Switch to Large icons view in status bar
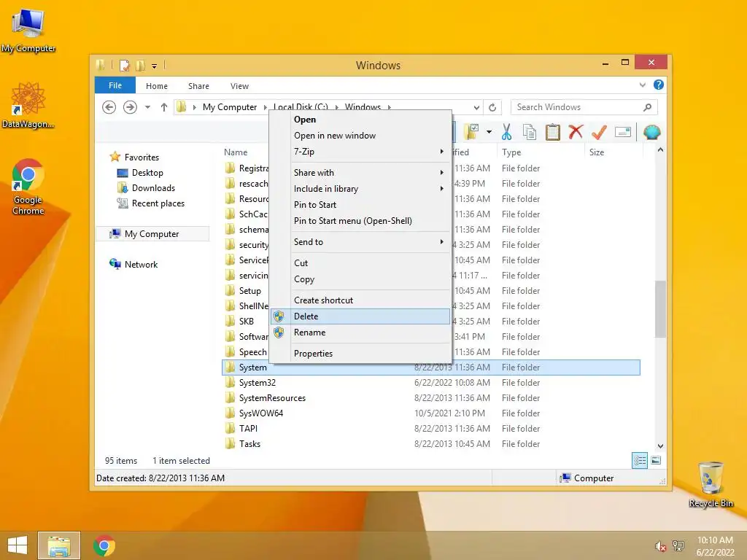 (x=656, y=460)
